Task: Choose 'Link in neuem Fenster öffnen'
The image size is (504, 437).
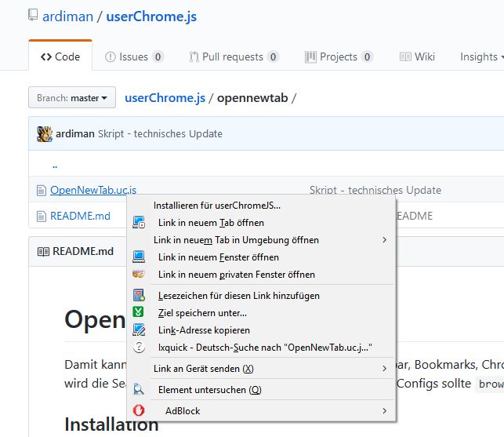Action: pyautogui.click(x=261, y=257)
